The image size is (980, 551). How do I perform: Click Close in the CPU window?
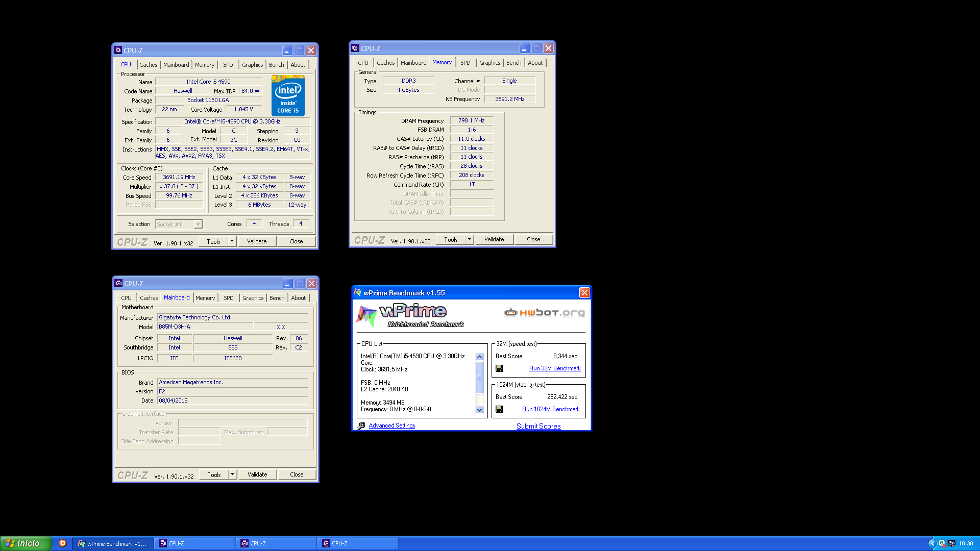296,241
